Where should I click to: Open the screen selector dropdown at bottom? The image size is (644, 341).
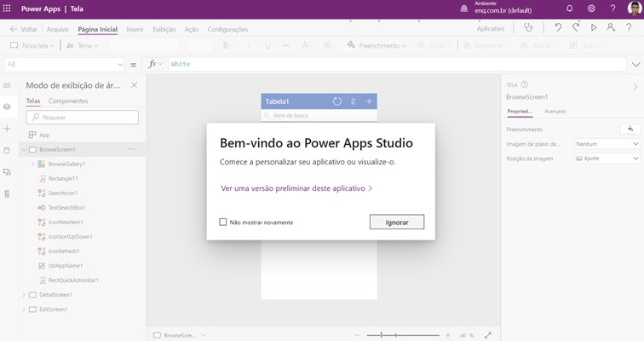(x=180, y=335)
